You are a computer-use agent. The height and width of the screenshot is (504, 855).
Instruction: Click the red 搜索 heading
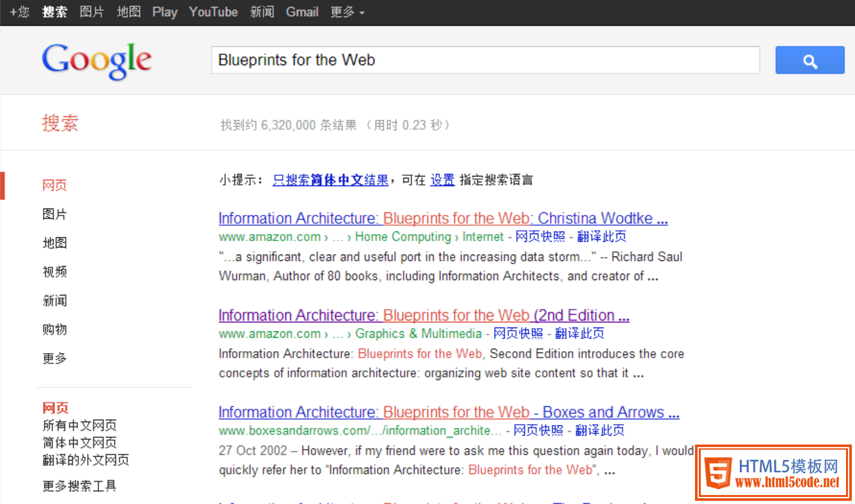click(60, 123)
